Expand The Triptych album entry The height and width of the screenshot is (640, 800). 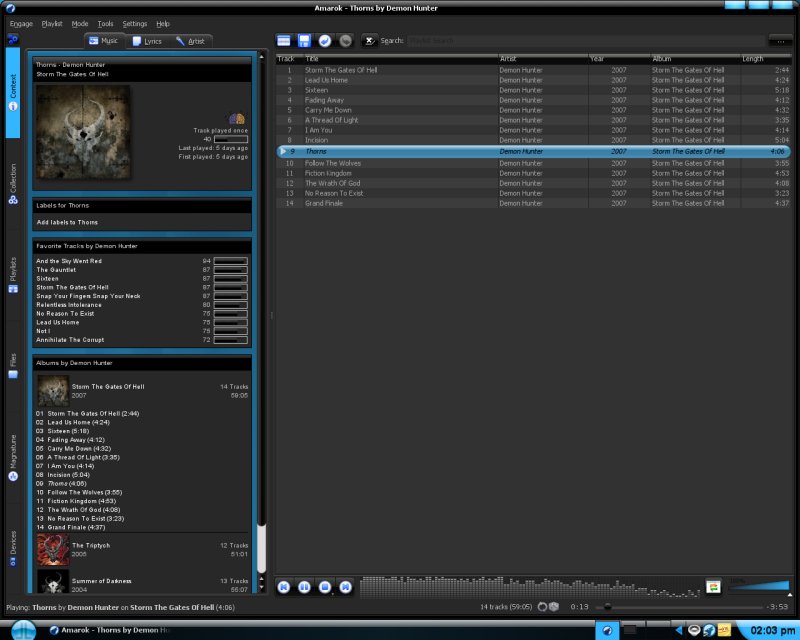(91, 546)
